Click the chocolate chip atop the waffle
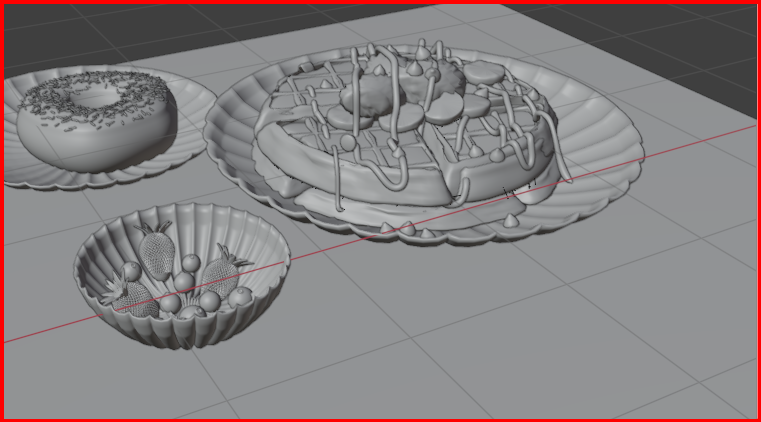The image size is (761, 422). (424, 49)
